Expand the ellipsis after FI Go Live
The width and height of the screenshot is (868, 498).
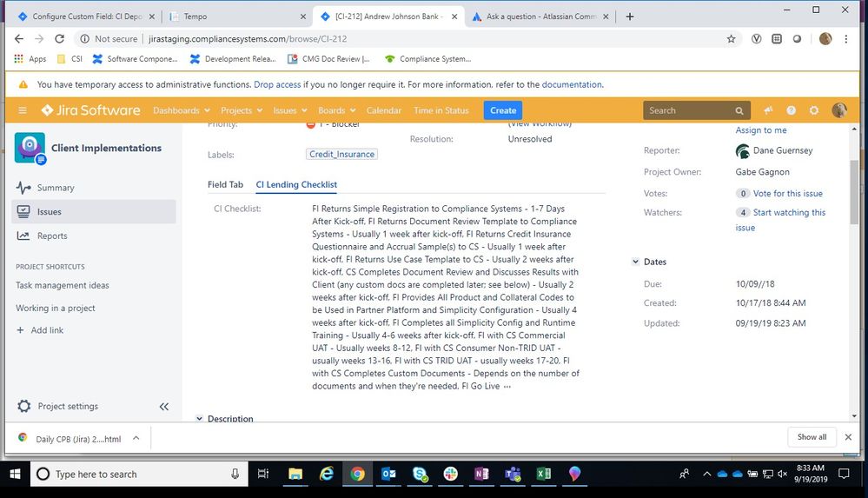507,387
